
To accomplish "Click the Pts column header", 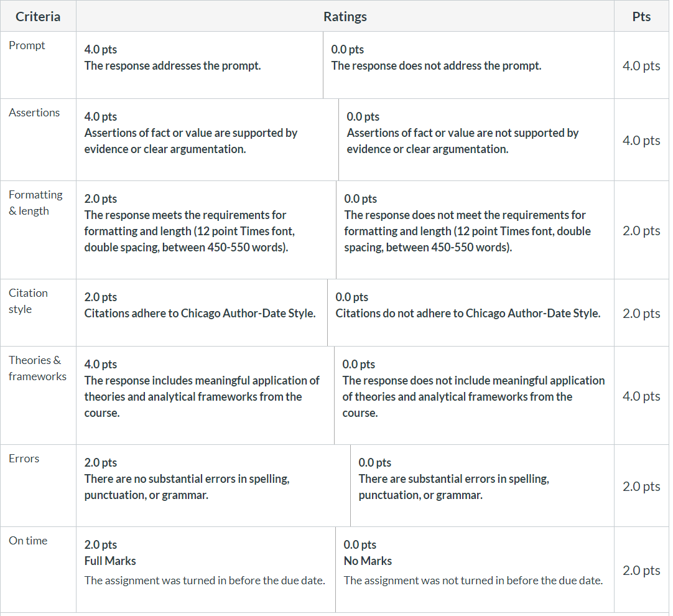I will [x=641, y=16].
